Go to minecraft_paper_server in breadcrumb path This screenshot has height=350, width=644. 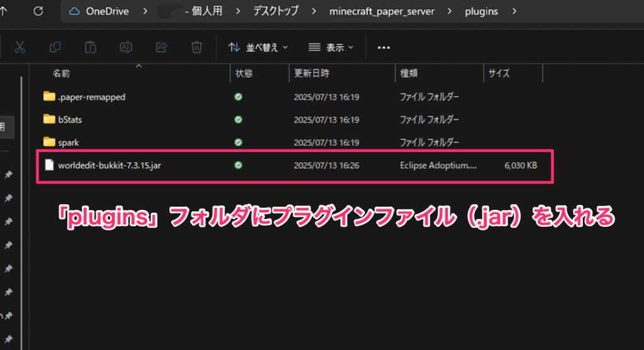(382, 11)
